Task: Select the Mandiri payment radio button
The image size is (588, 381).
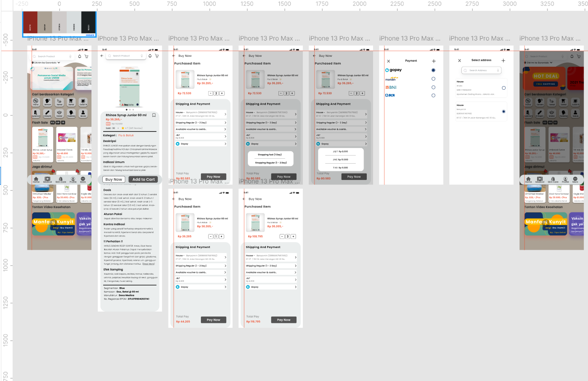Action: point(433,78)
